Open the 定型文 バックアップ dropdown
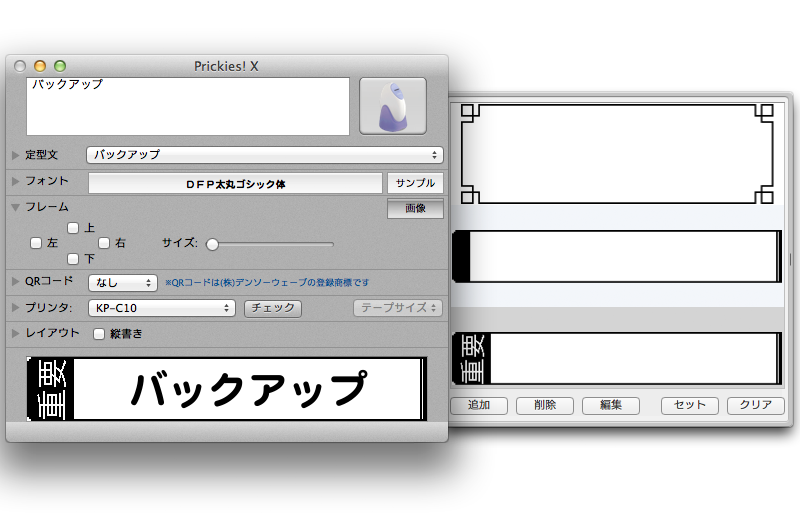The width and height of the screenshot is (800, 522). 265,155
